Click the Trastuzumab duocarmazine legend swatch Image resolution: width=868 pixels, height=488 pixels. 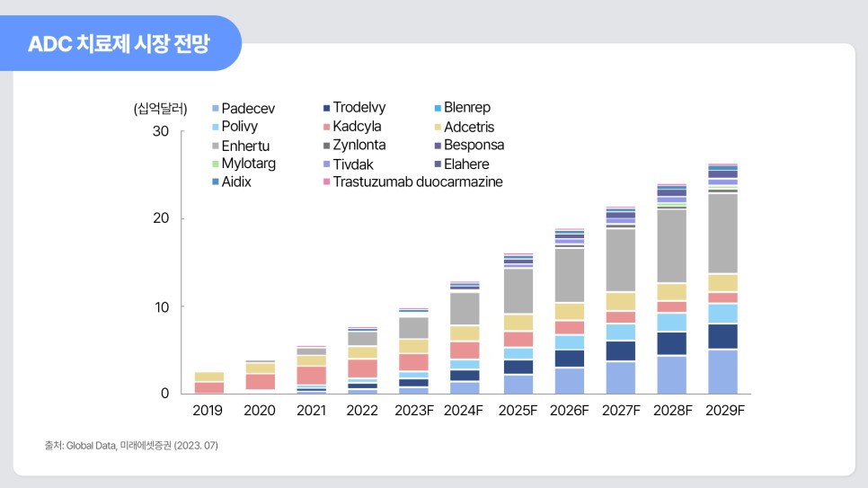point(326,182)
